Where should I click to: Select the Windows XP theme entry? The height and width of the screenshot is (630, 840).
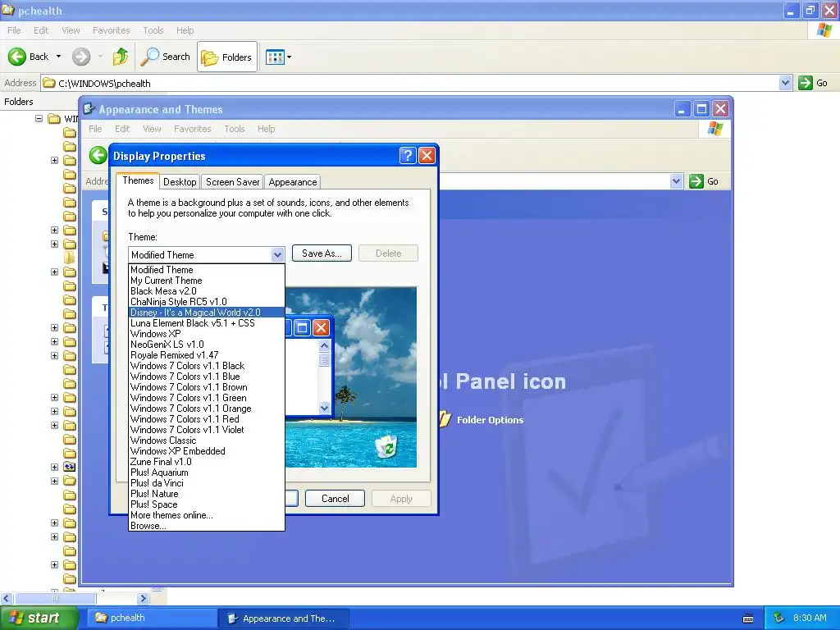pyautogui.click(x=206, y=334)
